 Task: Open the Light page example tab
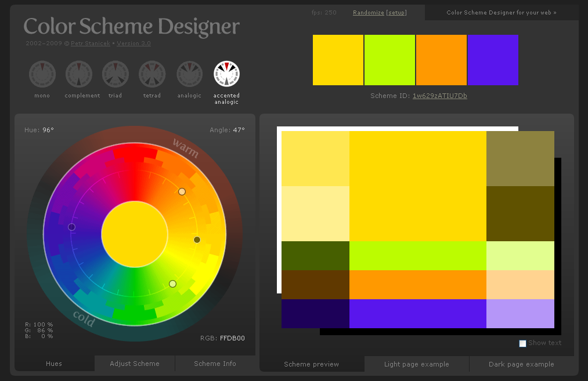(x=416, y=364)
